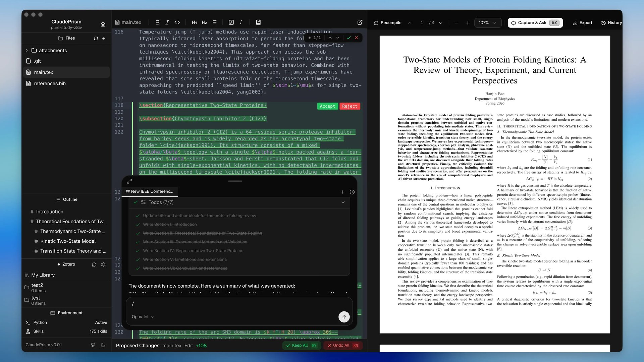Open the 107% zoom dropdown
This screenshot has height=362, width=644.
[487, 23]
